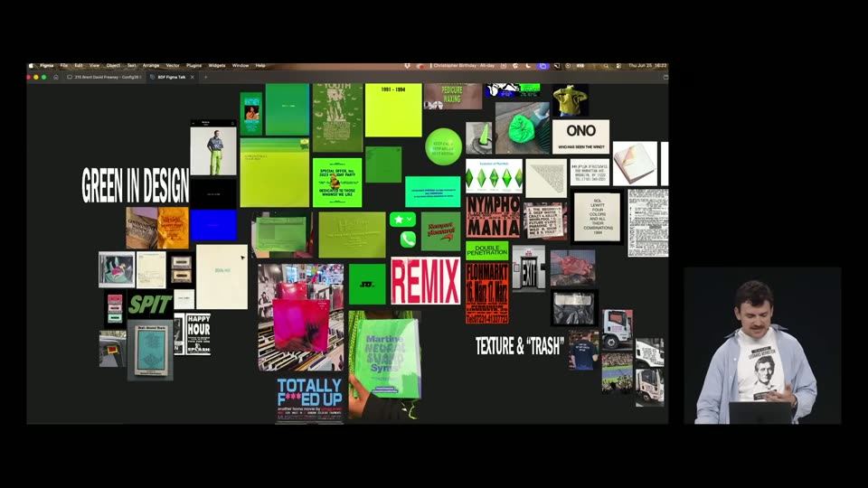
Task: Open the Plugins menu
Action: tap(193, 65)
